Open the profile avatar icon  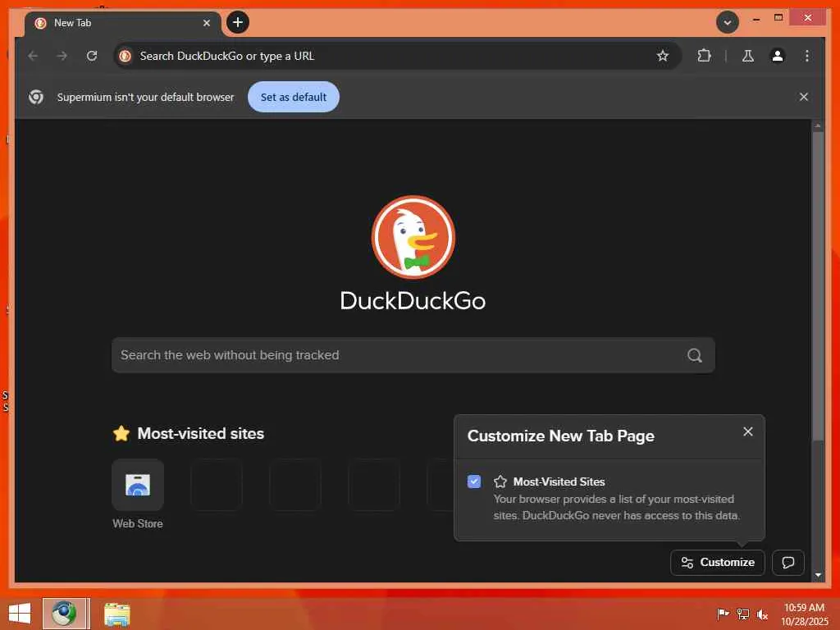click(778, 56)
